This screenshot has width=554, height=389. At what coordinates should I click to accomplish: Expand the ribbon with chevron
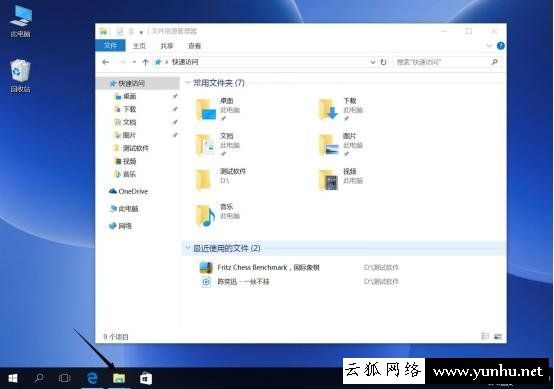click(x=489, y=46)
